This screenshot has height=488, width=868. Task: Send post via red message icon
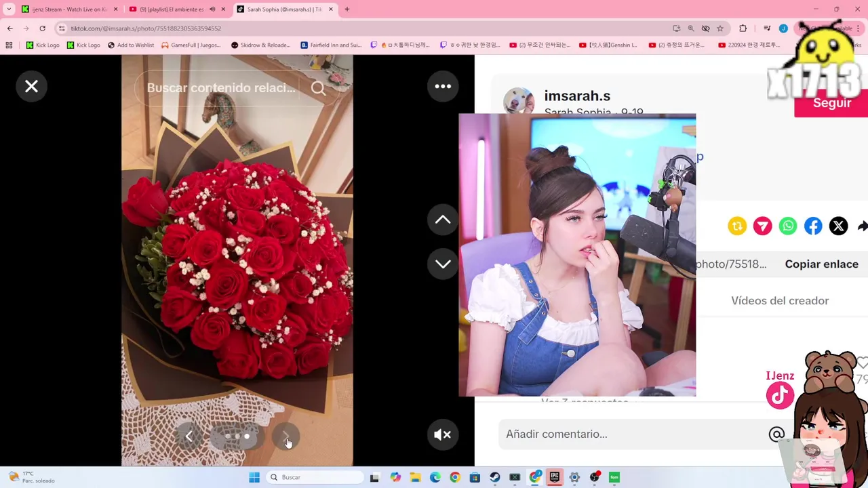coord(762,226)
